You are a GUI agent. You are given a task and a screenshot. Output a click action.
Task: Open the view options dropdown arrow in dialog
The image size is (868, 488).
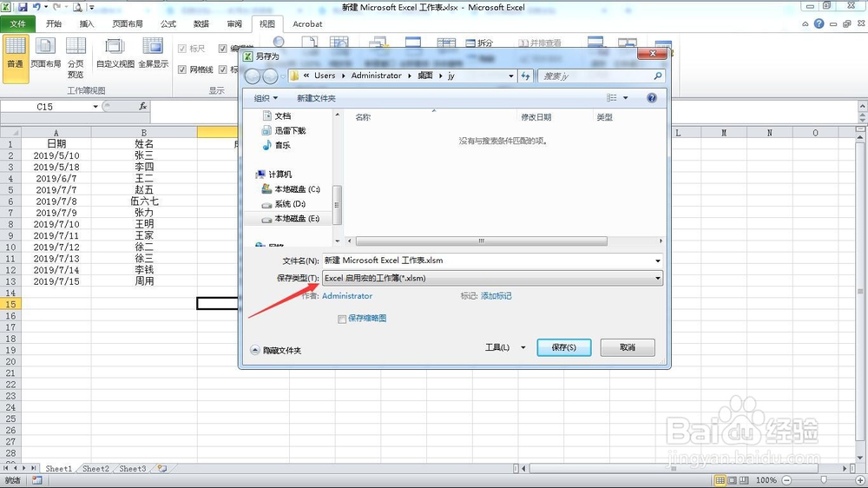tap(626, 97)
